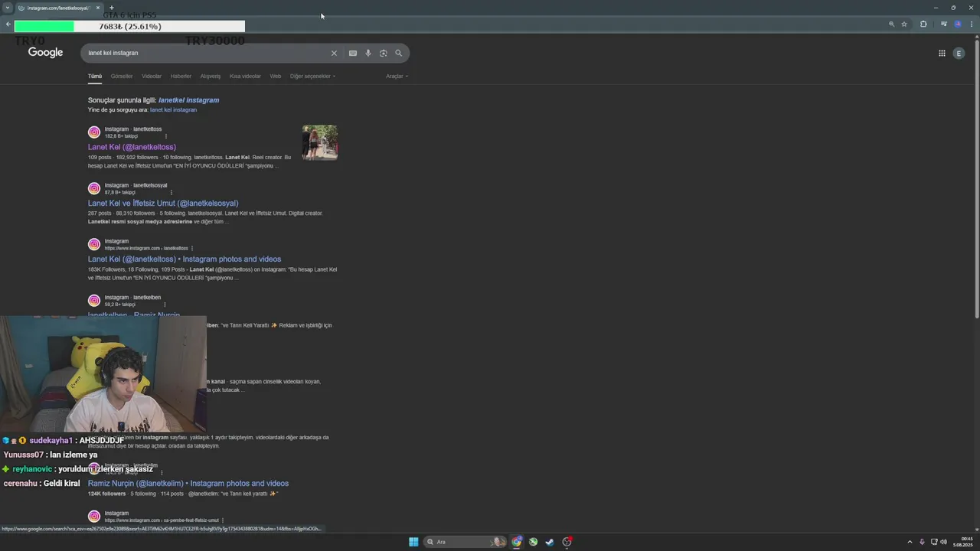Open Chrome from the taskbar
This screenshot has height=551, width=980.
517,542
